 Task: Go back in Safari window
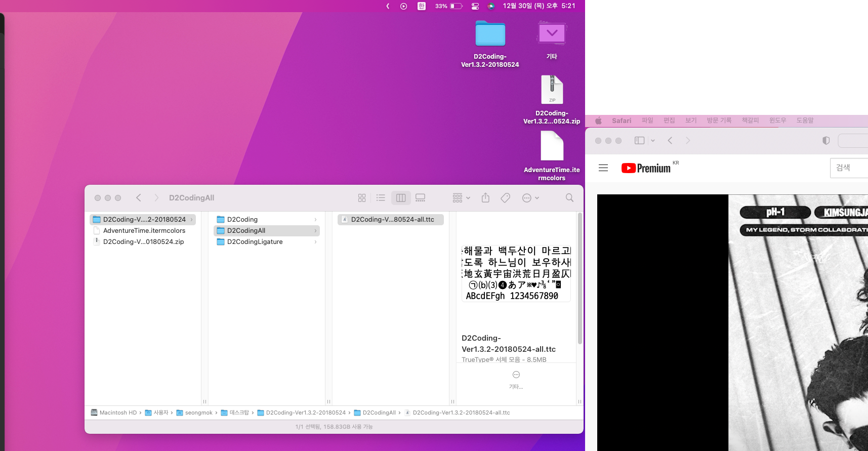(670, 141)
